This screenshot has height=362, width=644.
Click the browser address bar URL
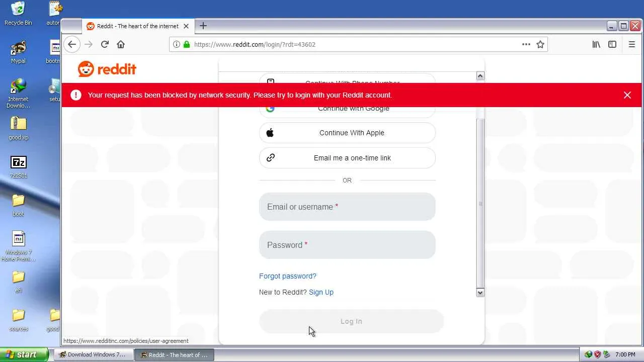(255, 44)
